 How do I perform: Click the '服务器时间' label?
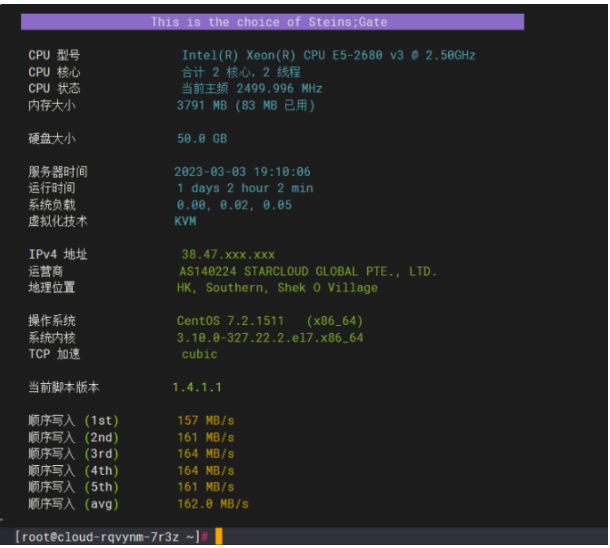58,172
